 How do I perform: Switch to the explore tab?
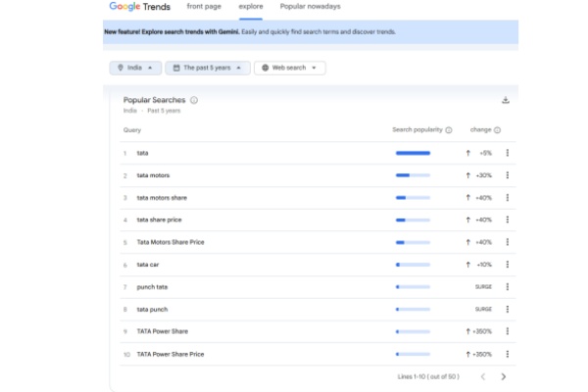coord(251,7)
